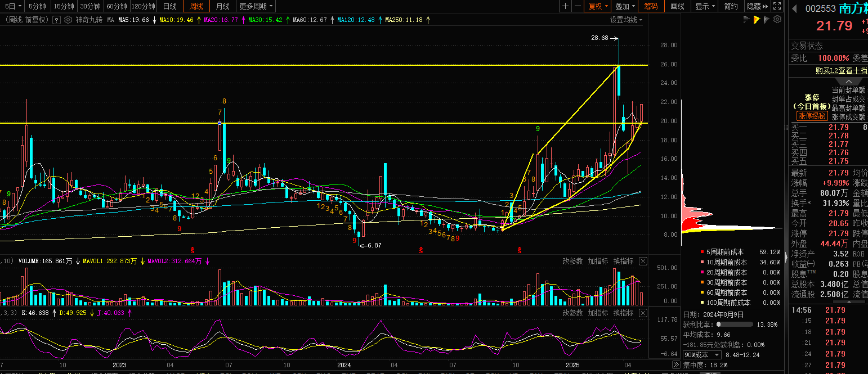Click the 30周期前成本 orange swatch

pos(702,282)
